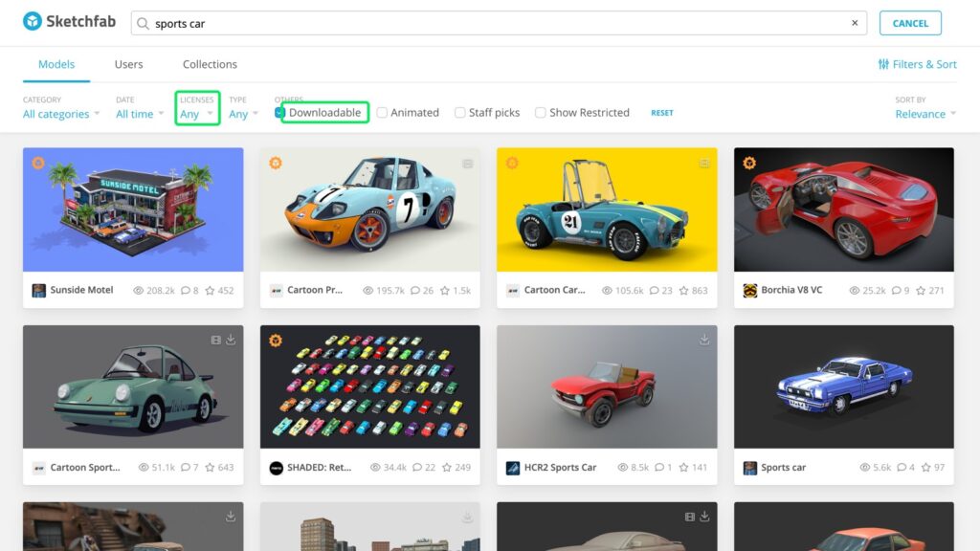
Task: Enable the Show Restricted checkbox
Action: click(541, 113)
